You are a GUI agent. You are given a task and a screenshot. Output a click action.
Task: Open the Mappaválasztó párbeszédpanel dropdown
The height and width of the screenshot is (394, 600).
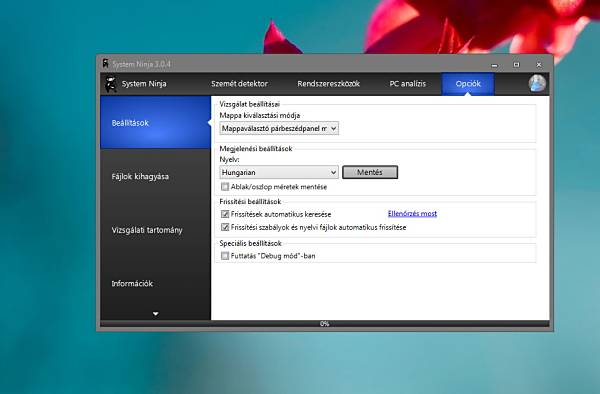pyautogui.click(x=279, y=129)
